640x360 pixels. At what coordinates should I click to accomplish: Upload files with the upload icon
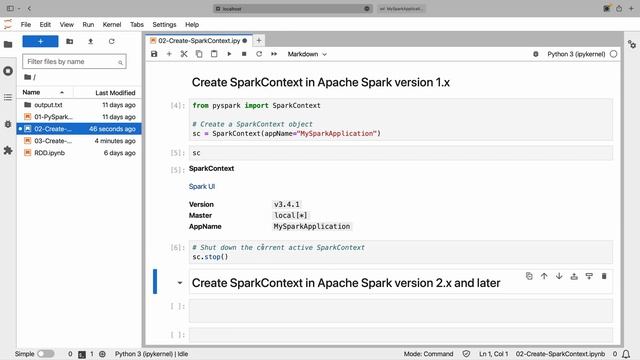(x=91, y=41)
